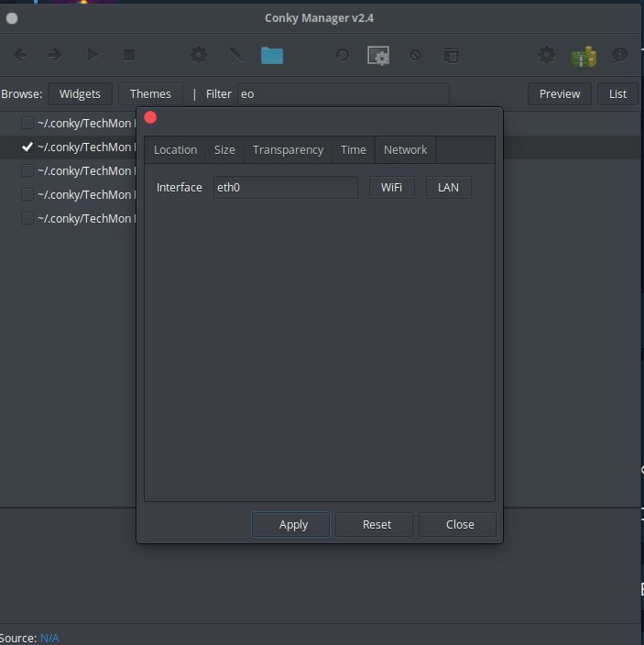
Task: Click the refresh/rescan arrow icon
Action: point(342,55)
